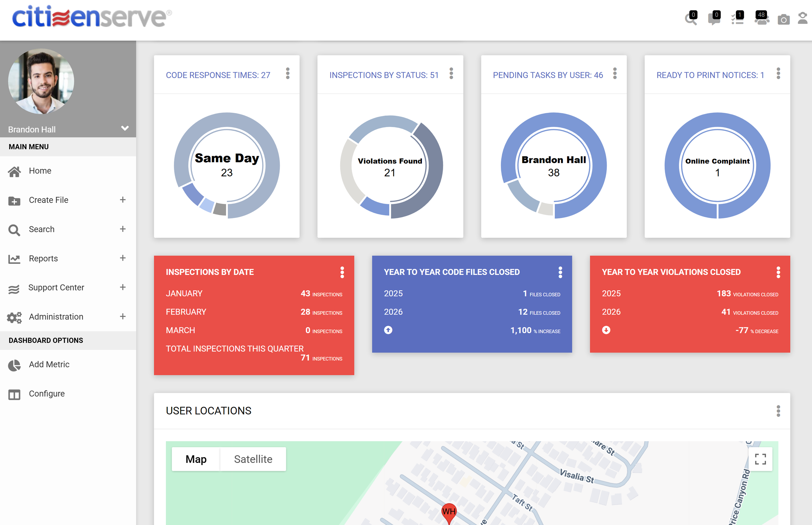Expand the Reports section

point(123,258)
